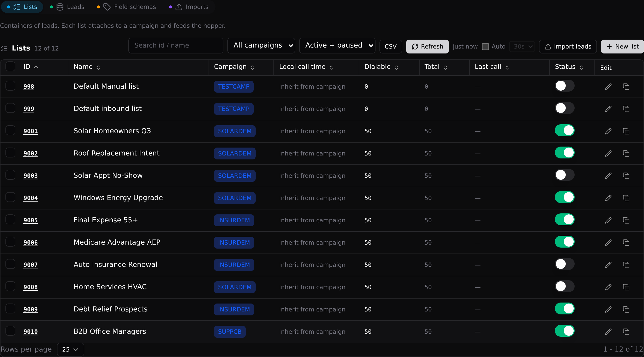The image size is (644, 357).
Task: Edit Debt Relief Prospects list
Action: click(x=608, y=309)
